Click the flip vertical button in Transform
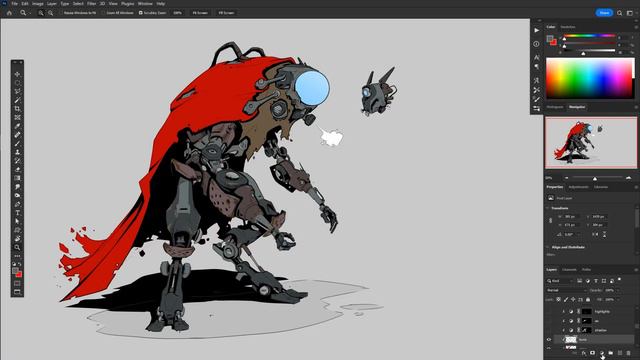Screen dimensions: 640x360 (x=604, y=235)
